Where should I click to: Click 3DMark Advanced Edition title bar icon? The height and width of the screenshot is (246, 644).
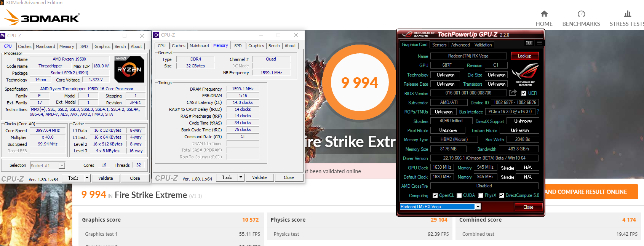2,2
